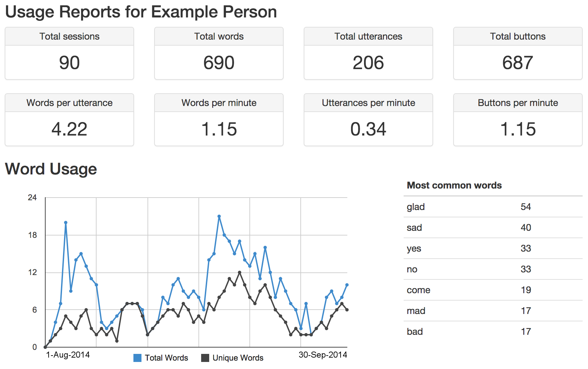Click the blue Total Words legend swatch
588x369 pixels.
tap(137, 358)
